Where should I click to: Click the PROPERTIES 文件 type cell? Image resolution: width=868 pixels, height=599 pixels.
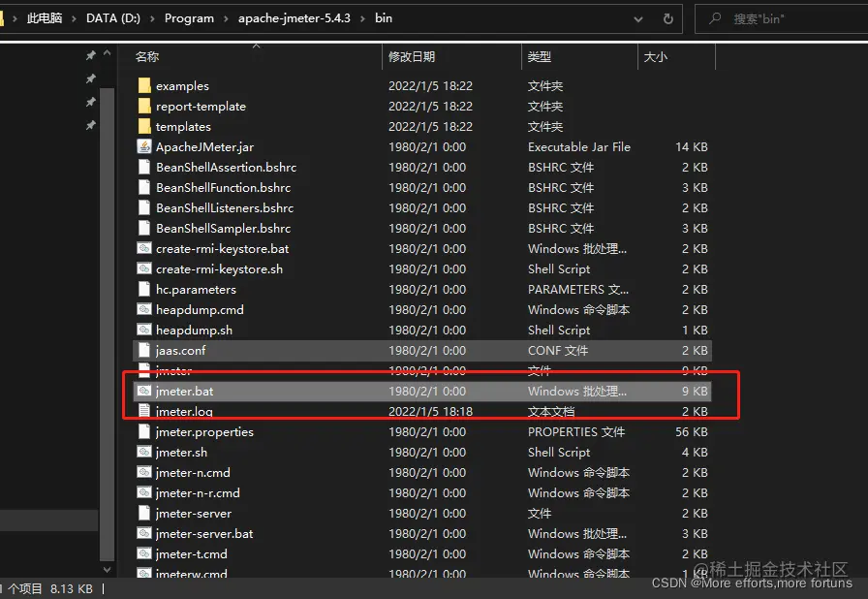[576, 432]
